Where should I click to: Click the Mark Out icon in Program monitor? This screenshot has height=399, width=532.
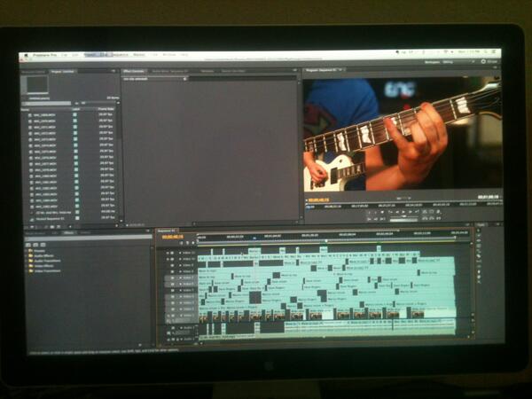coord(375,212)
